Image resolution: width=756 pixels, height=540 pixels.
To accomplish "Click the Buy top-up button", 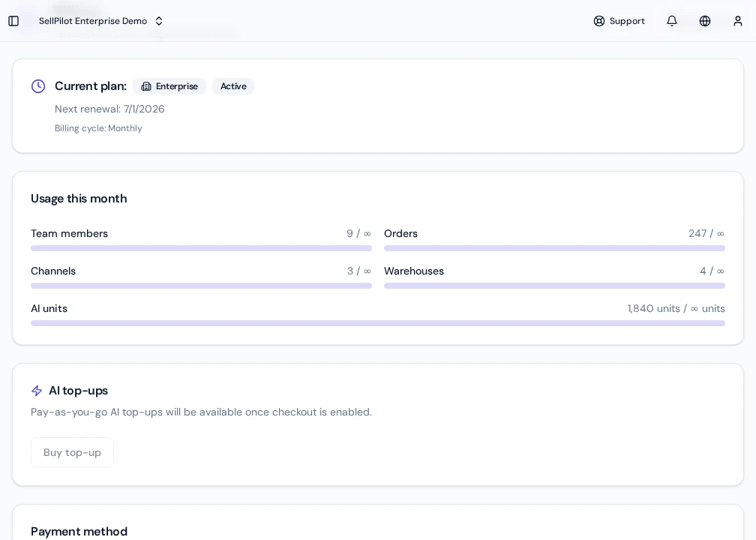I will click(72, 452).
